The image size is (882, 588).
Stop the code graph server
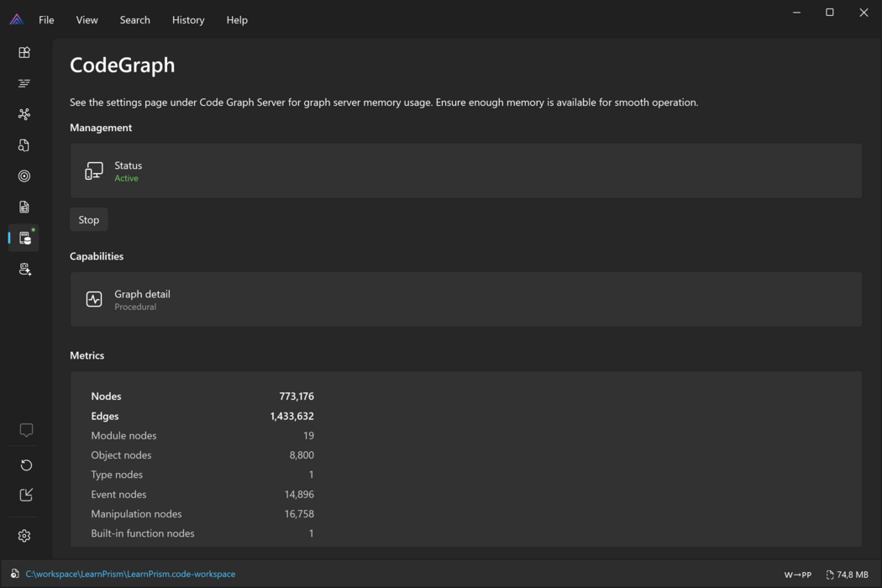[x=89, y=219]
